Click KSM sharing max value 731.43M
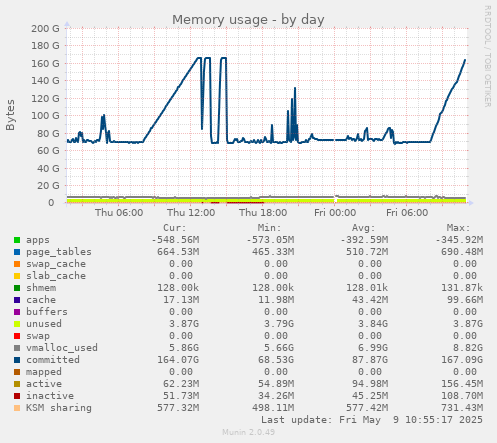 (462, 408)
